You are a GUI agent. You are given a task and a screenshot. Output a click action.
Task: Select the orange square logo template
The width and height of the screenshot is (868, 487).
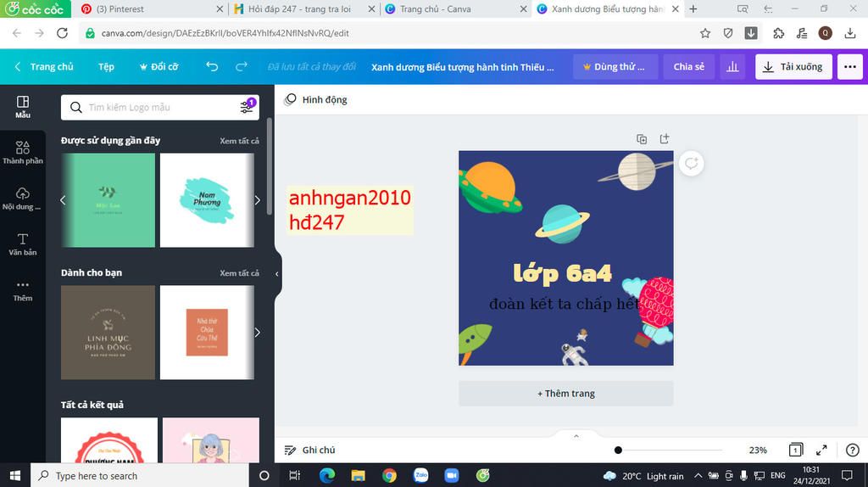click(207, 333)
